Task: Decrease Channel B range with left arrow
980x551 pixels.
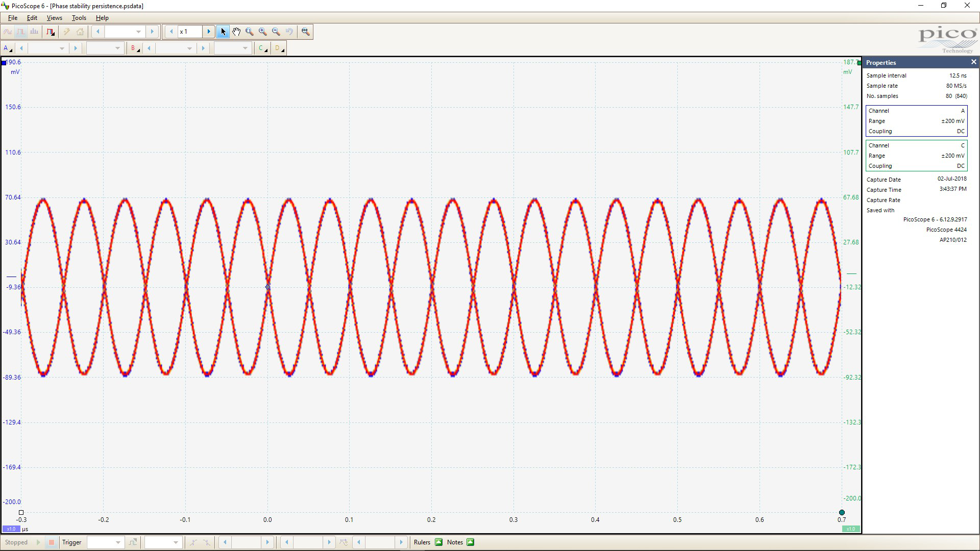Action: click(x=149, y=48)
